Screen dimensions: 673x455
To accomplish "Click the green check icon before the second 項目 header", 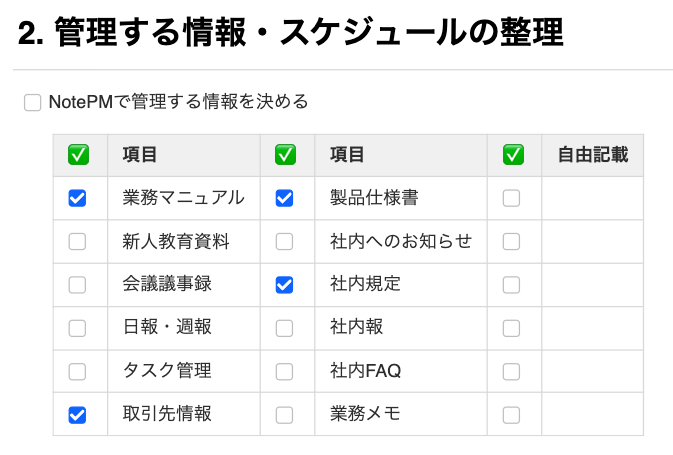I will coord(285,155).
